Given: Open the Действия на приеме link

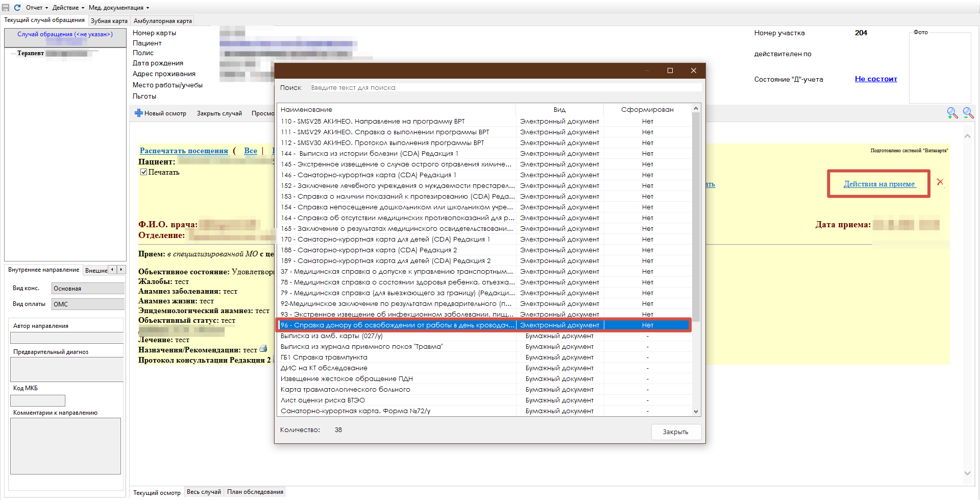Looking at the screenshot, I should 879,184.
